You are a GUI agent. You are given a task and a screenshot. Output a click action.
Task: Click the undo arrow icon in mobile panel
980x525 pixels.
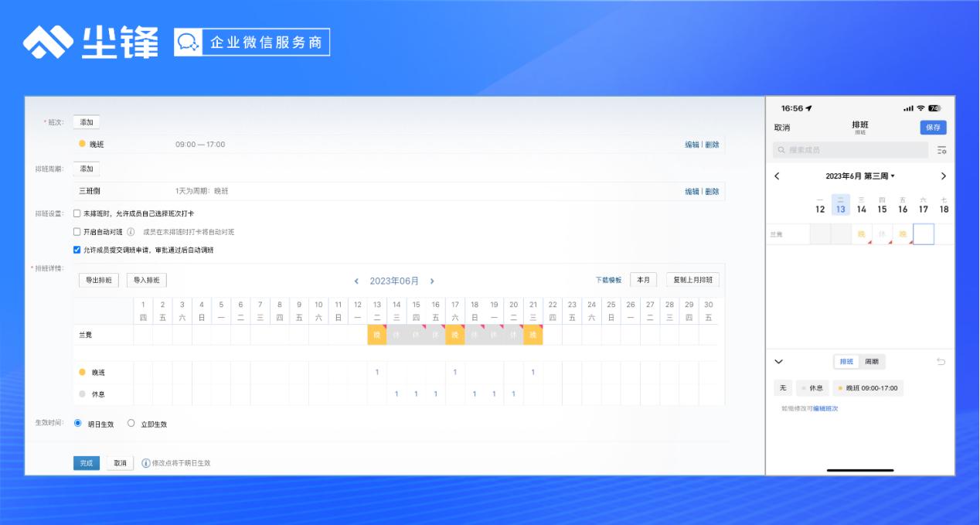click(x=941, y=362)
